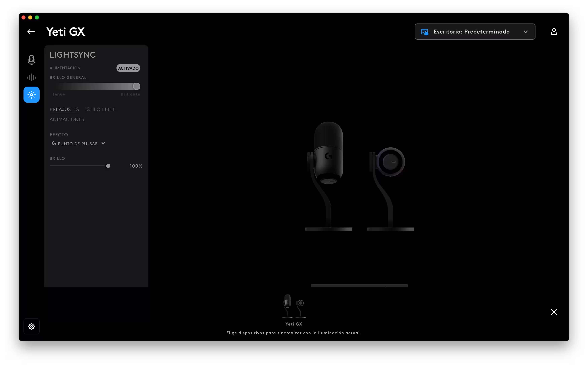Open the PUNTO DE PÚLSAR effect dropdown
The height and width of the screenshot is (366, 588).
[x=79, y=144]
